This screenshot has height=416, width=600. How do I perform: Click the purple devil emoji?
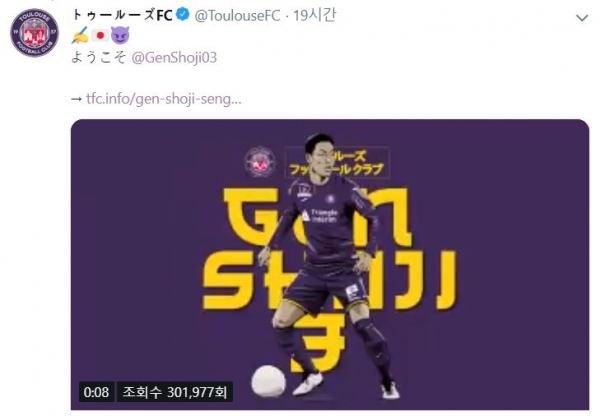[120, 36]
